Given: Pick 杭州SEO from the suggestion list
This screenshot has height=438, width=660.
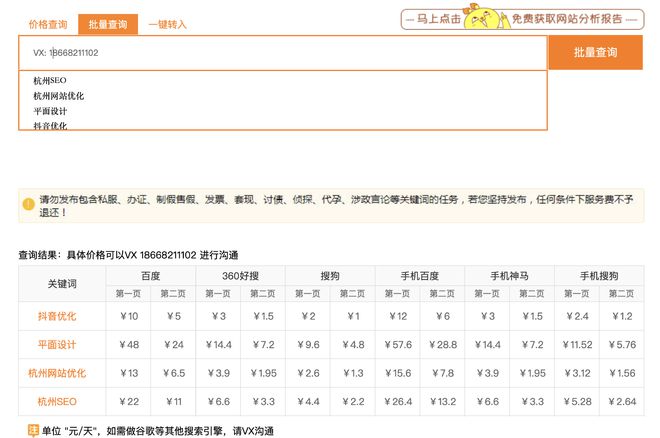Looking at the screenshot, I should click(50, 80).
